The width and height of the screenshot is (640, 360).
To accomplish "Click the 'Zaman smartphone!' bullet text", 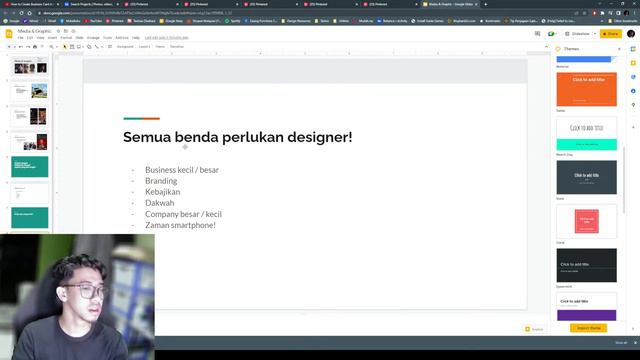I will (x=180, y=225).
